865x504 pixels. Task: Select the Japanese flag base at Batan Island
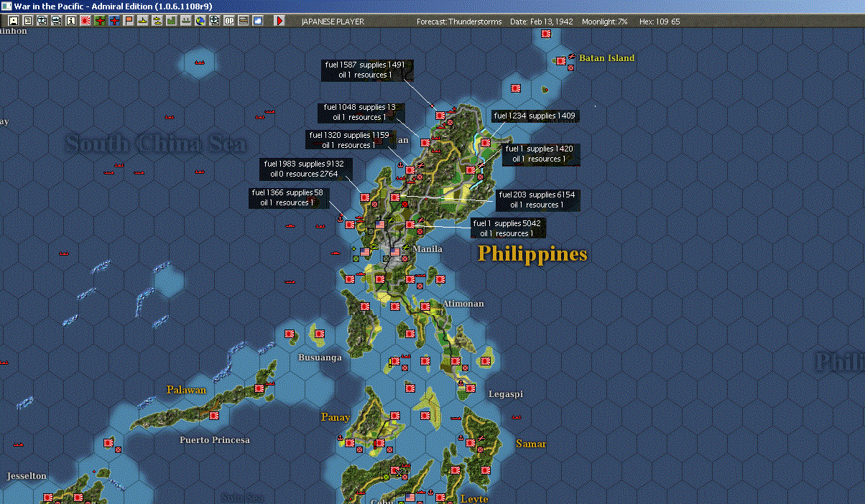561,60
